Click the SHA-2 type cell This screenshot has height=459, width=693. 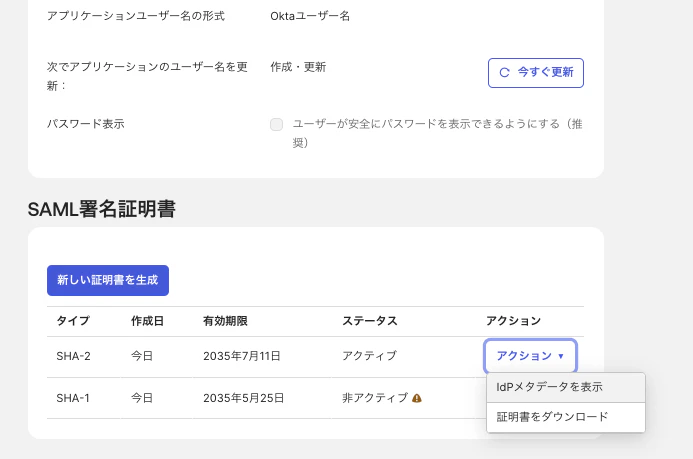point(73,356)
